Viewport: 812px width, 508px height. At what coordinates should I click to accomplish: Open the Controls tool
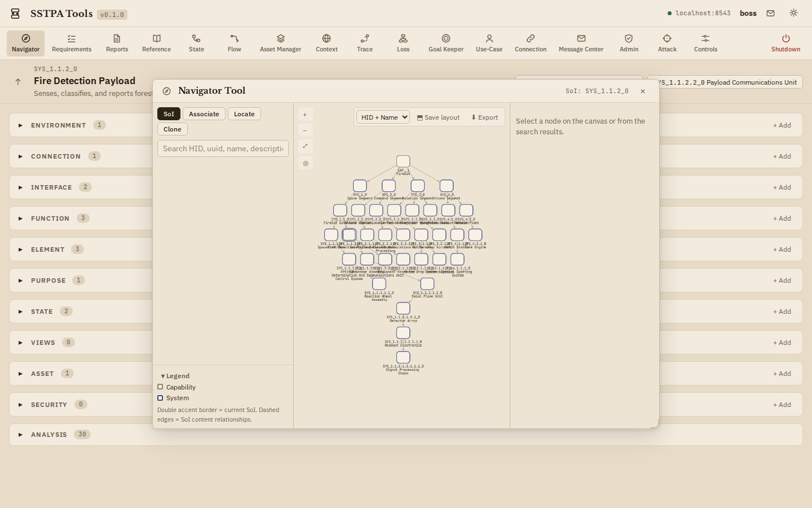click(x=705, y=43)
